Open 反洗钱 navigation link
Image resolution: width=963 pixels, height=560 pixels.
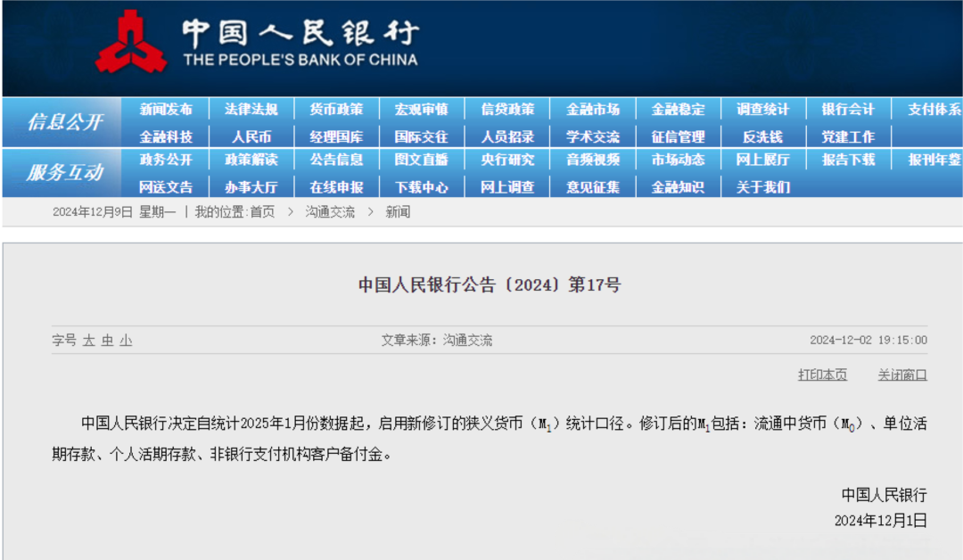(x=762, y=136)
